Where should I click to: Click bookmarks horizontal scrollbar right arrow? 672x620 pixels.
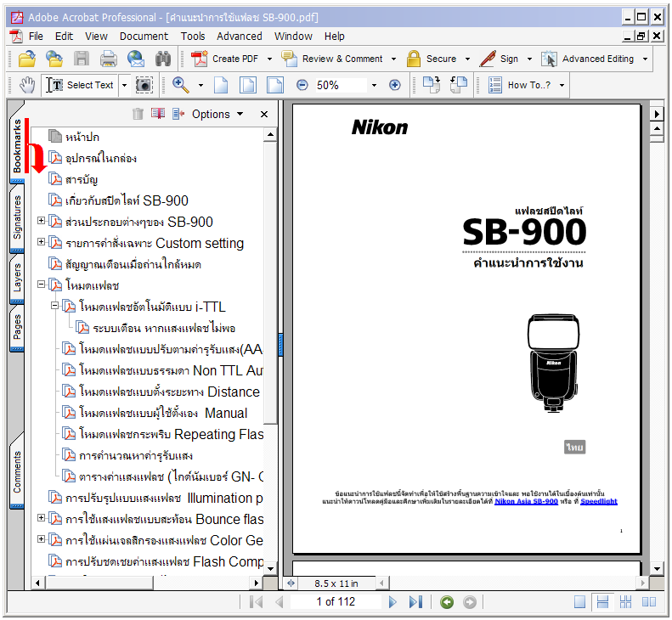point(256,583)
